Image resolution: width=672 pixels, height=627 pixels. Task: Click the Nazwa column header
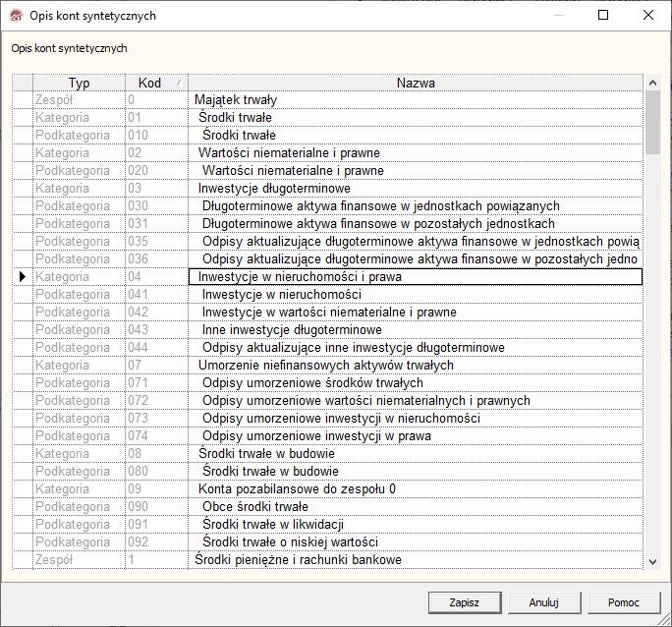pyautogui.click(x=416, y=84)
